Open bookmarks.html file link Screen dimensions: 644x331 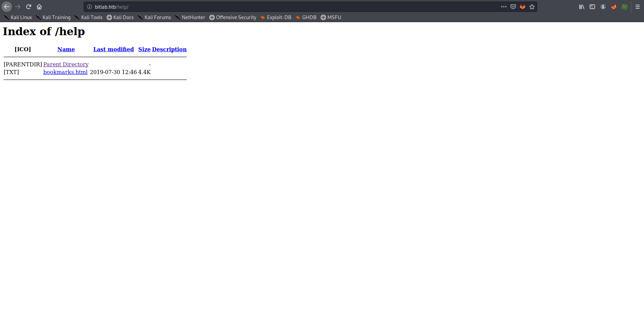click(x=65, y=72)
